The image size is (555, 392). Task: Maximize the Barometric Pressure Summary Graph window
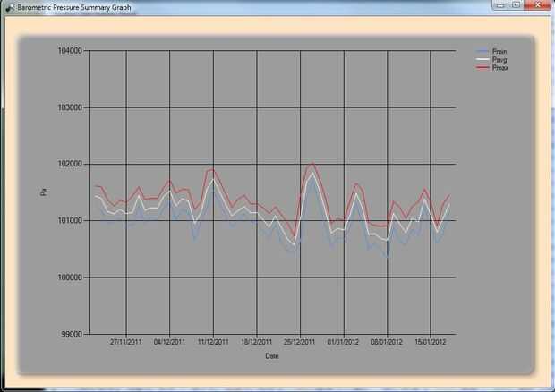(x=517, y=5)
